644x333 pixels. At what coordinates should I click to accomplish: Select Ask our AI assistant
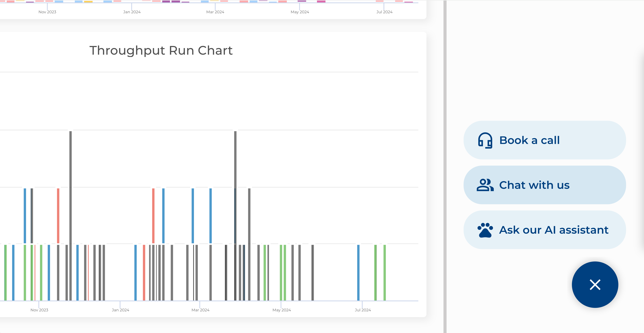click(553, 230)
